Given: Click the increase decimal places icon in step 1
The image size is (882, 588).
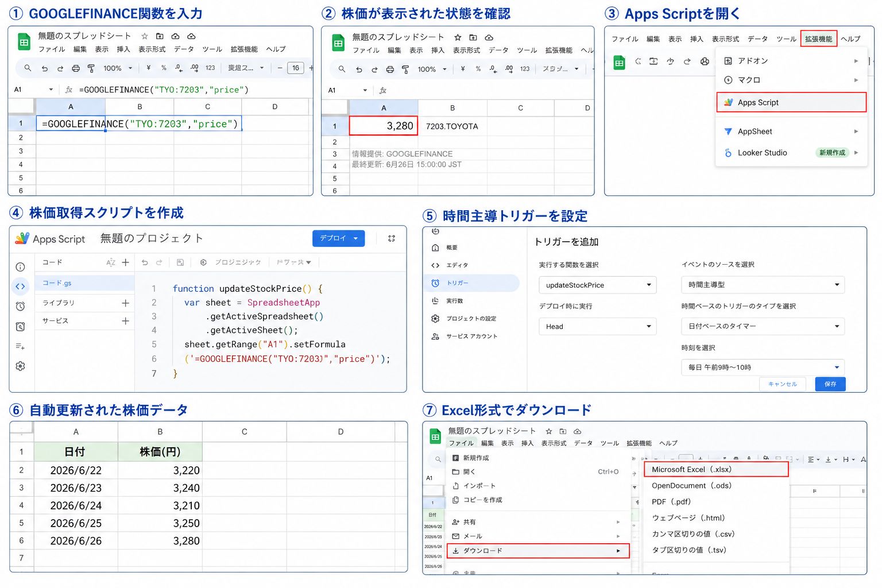Looking at the screenshot, I should 195,68.
